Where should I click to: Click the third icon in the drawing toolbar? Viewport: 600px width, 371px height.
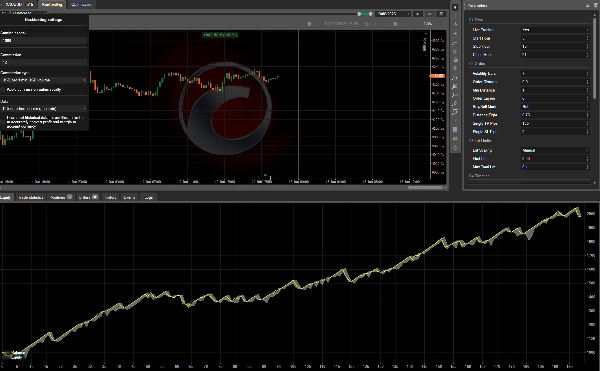coord(455,24)
